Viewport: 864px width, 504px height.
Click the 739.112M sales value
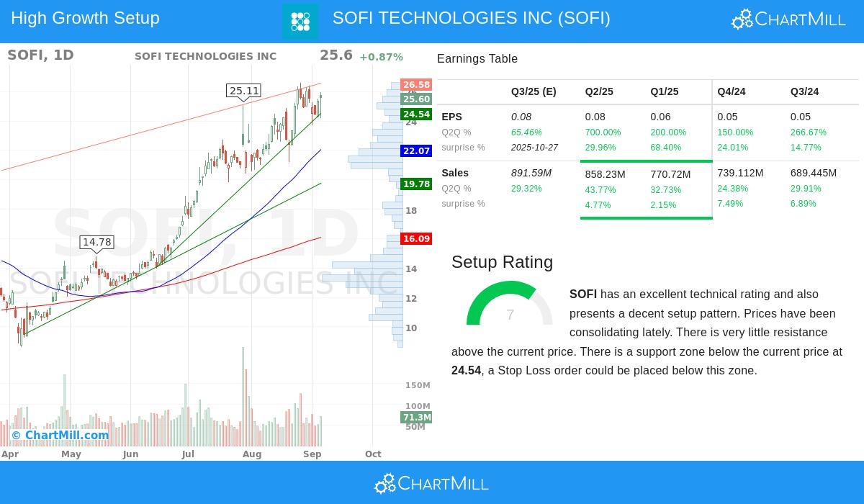pos(740,173)
